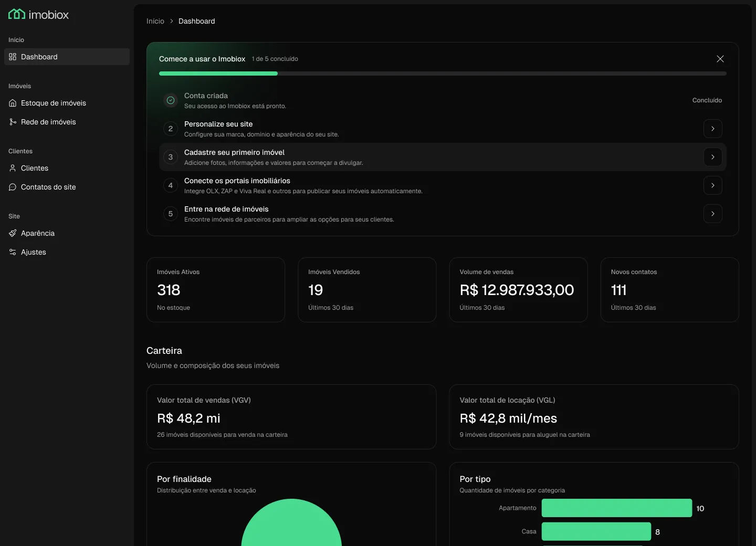
Task: Click the Valor total de vendas (VGV) card
Action: tap(291, 417)
